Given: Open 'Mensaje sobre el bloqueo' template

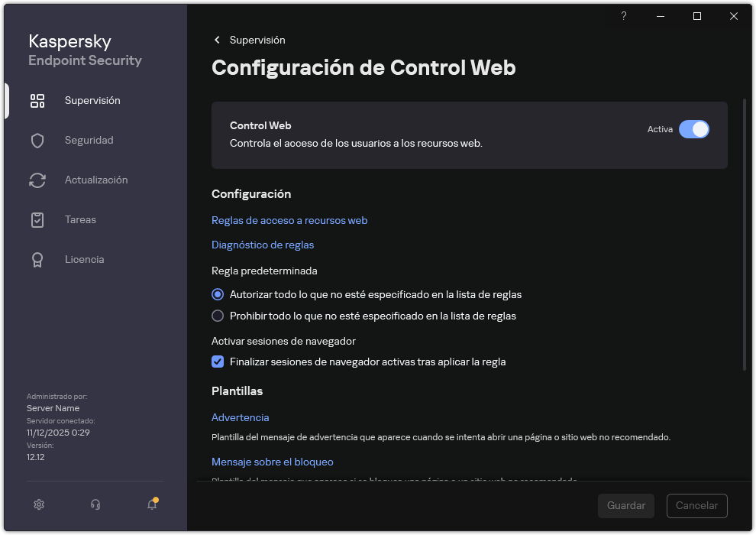Looking at the screenshot, I should 271,462.
